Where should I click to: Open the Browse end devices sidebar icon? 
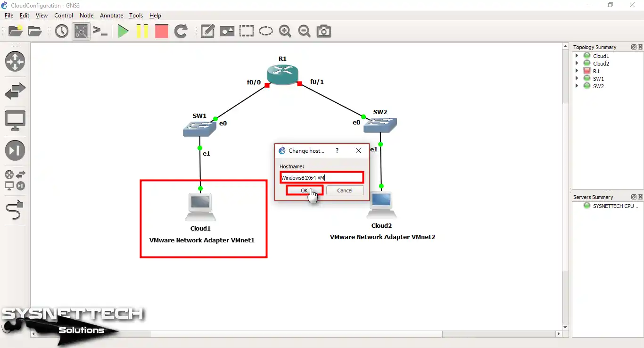(x=15, y=120)
